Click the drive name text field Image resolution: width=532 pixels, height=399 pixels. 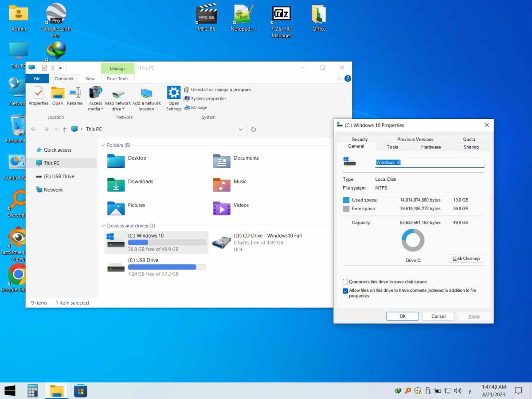point(429,163)
